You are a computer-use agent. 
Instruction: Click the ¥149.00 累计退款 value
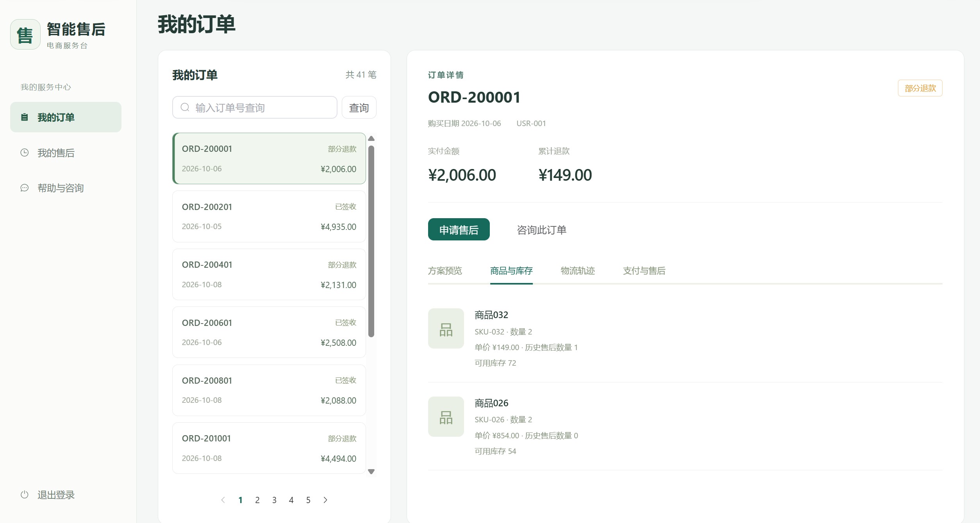pyautogui.click(x=565, y=175)
